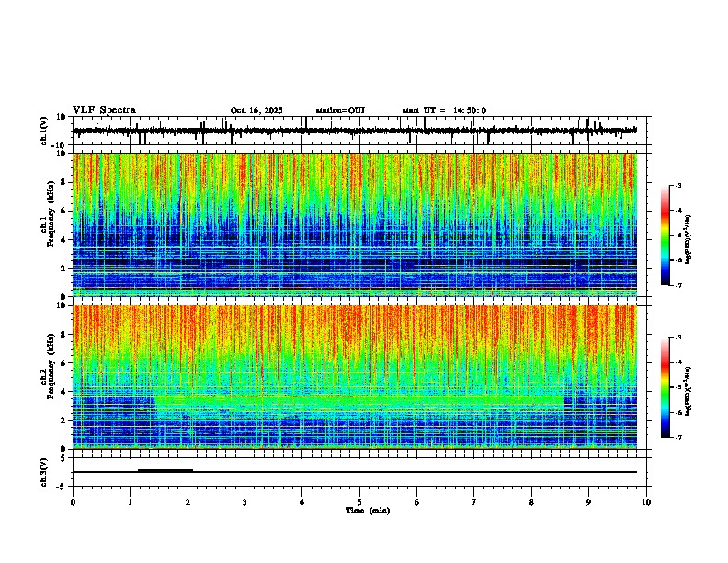Click tick label "9" on the Time axis
Viewport: 728px width, 563px height.
(x=588, y=502)
